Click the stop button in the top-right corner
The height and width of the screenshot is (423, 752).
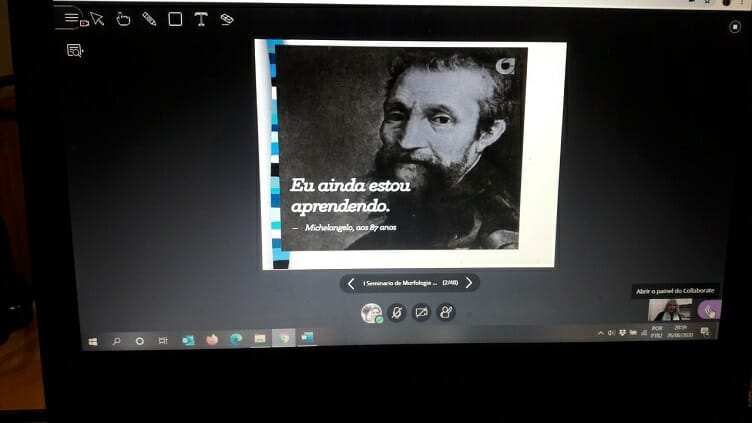(735, 27)
